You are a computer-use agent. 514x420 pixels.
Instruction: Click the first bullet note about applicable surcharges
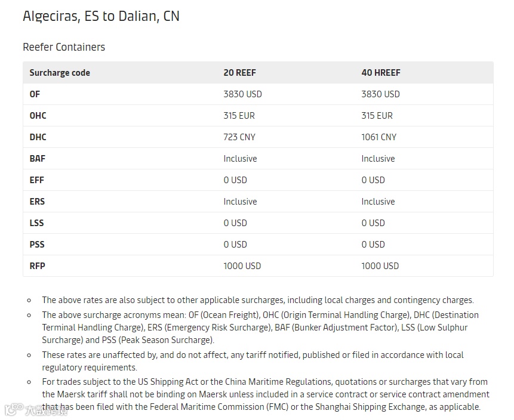tap(258, 300)
